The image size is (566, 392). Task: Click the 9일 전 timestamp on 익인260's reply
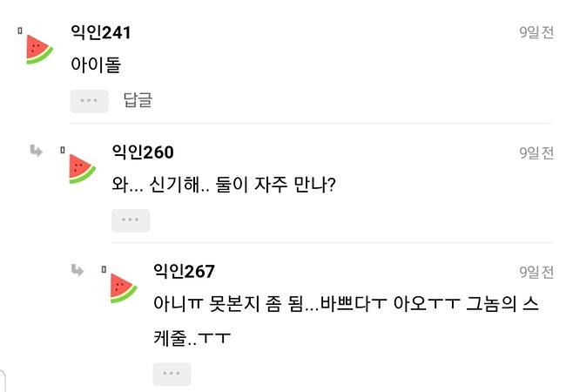click(x=536, y=153)
